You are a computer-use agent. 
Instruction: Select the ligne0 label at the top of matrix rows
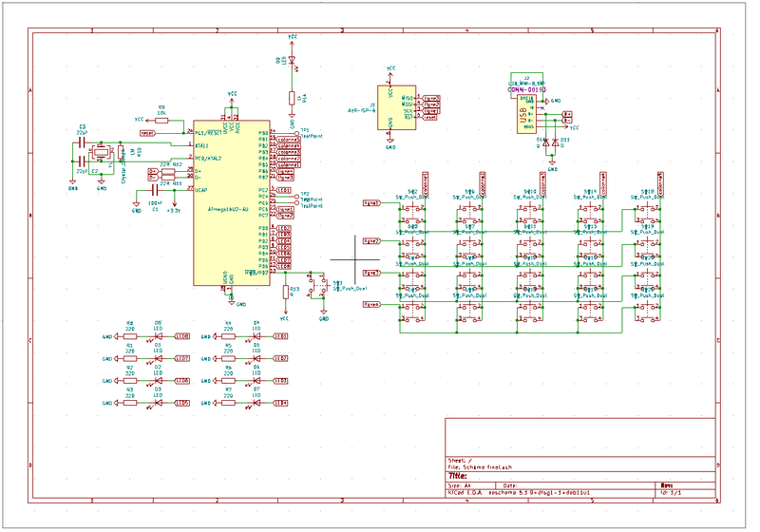pyautogui.click(x=371, y=202)
